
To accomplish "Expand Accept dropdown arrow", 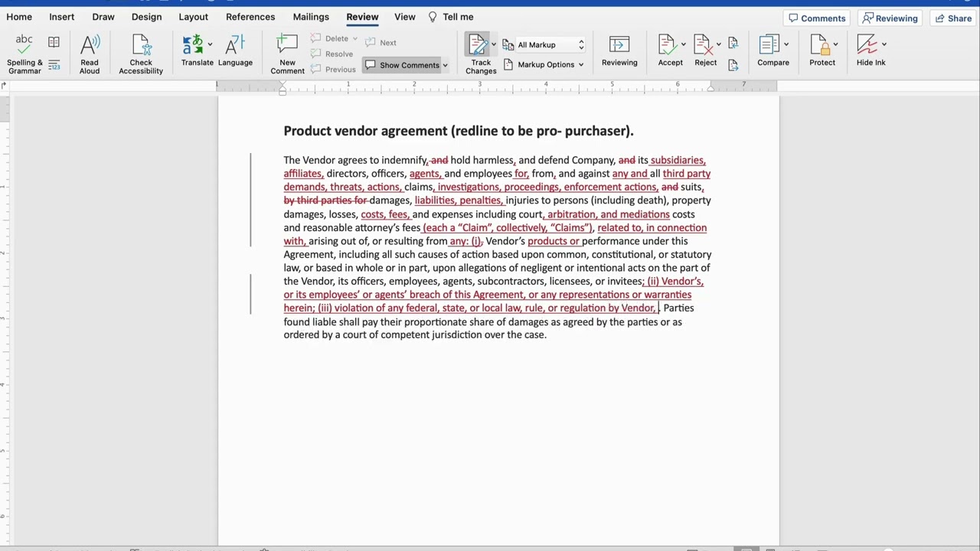I will [x=683, y=44].
